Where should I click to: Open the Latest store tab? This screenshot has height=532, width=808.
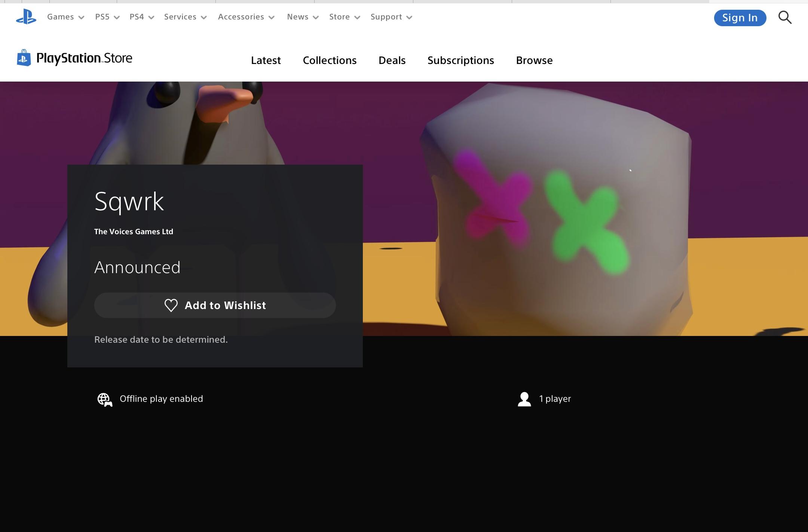coord(266,60)
